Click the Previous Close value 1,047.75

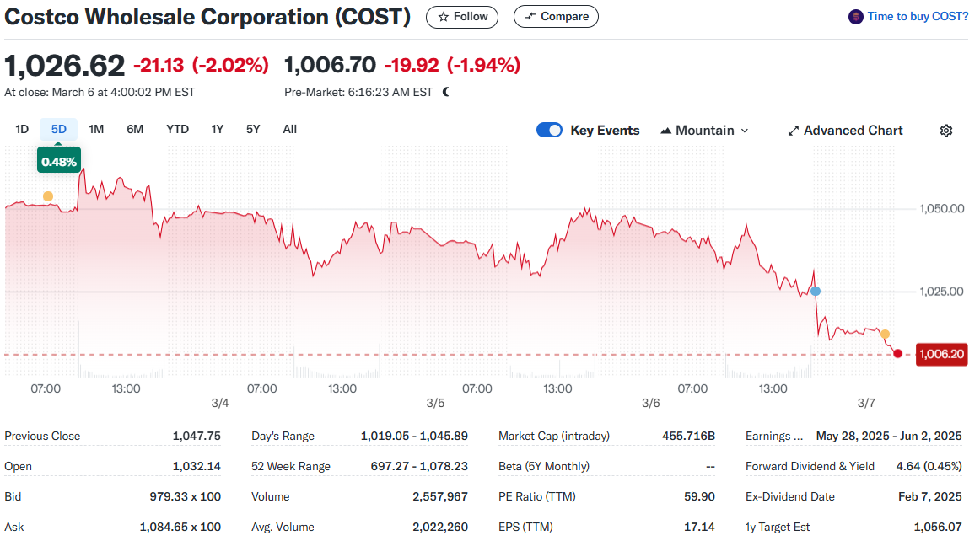[197, 436]
